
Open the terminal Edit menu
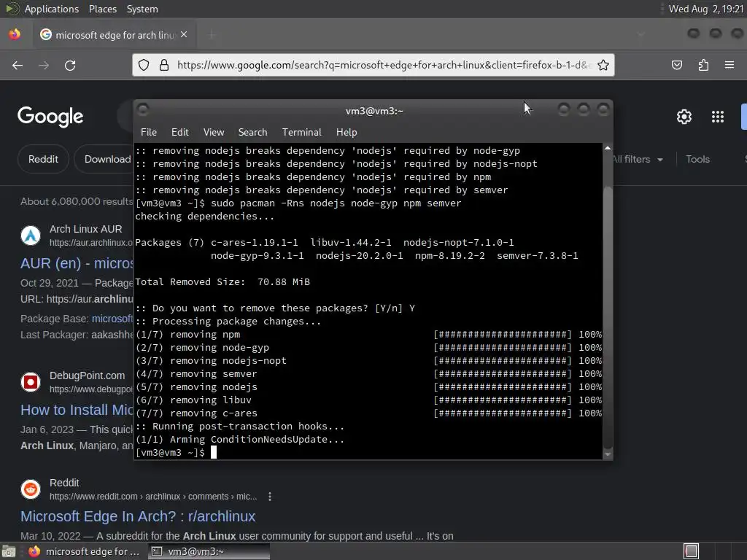click(x=179, y=133)
